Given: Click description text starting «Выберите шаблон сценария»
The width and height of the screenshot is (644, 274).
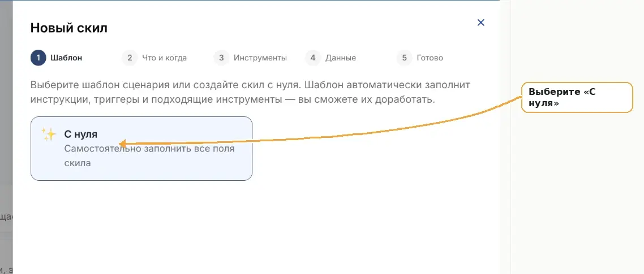Looking at the screenshot, I should (250, 93).
